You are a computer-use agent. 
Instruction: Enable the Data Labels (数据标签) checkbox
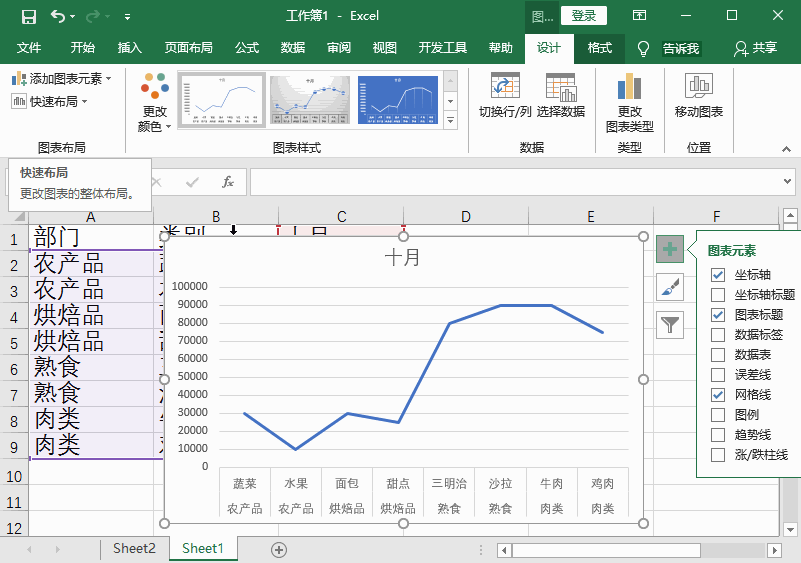pyautogui.click(x=718, y=335)
